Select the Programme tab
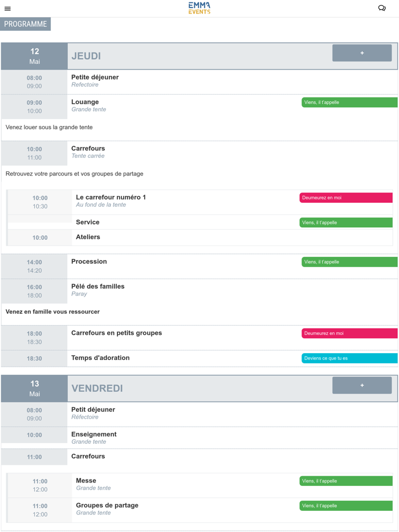Screen dimensions: 399x532 tap(26, 24)
